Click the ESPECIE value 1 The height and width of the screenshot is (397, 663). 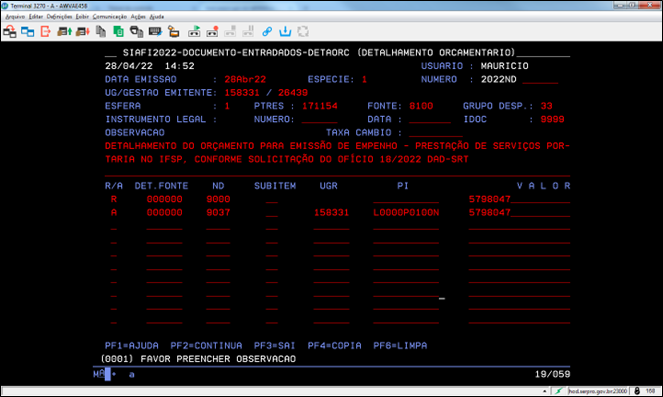364,79
